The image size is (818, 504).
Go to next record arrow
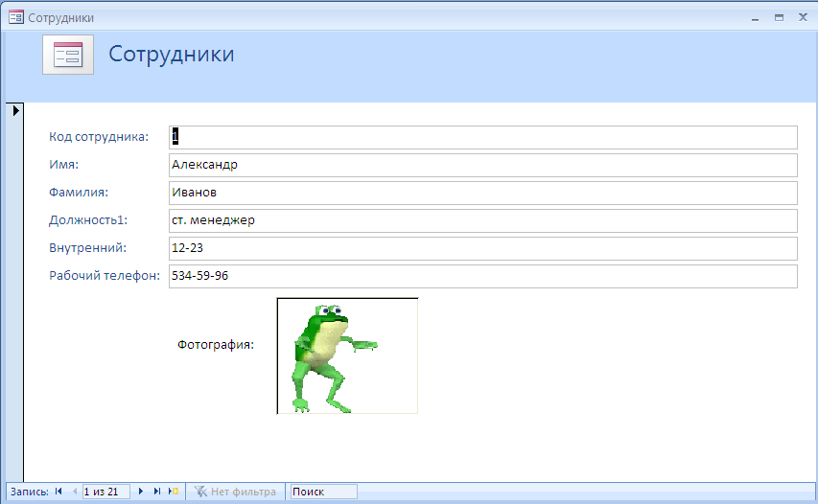click(141, 492)
